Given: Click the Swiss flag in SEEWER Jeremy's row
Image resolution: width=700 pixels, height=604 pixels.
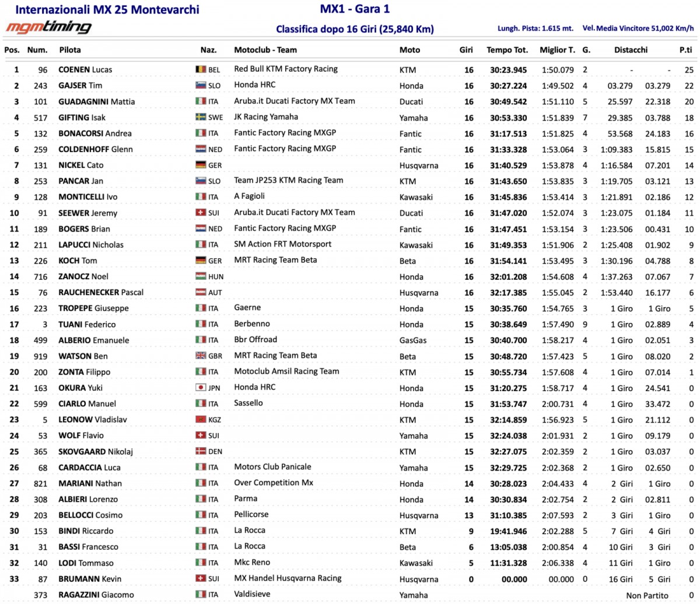Looking at the screenshot, I should (201, 213).
